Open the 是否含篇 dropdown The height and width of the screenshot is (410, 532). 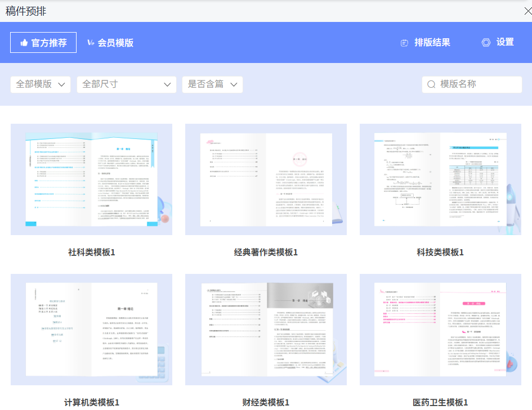tap(212, 84)
